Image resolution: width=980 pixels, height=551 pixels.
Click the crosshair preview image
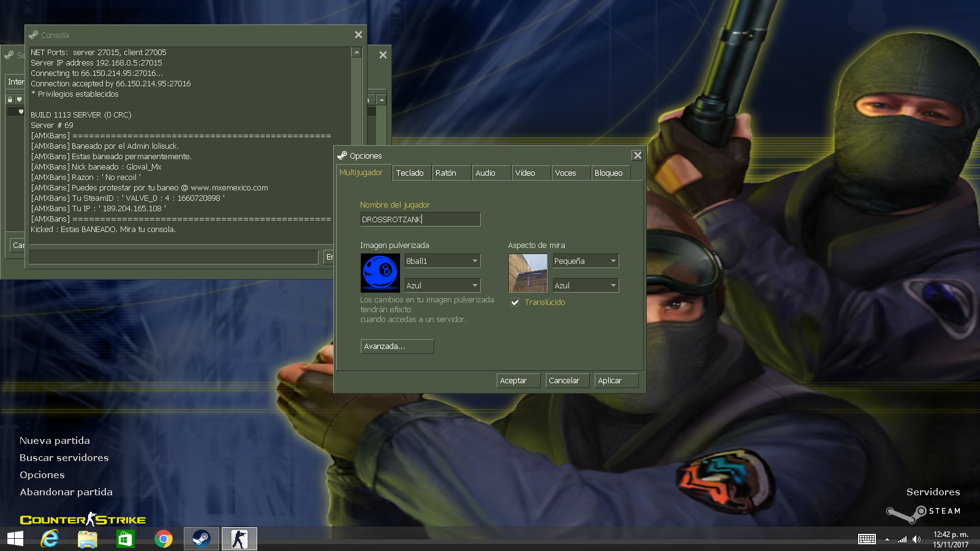(528, 273)
